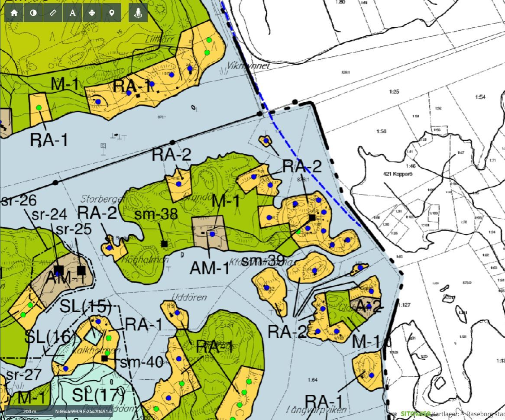Activate the letter A text tool
Screen dimensions: 505x420
pos(72,13)
